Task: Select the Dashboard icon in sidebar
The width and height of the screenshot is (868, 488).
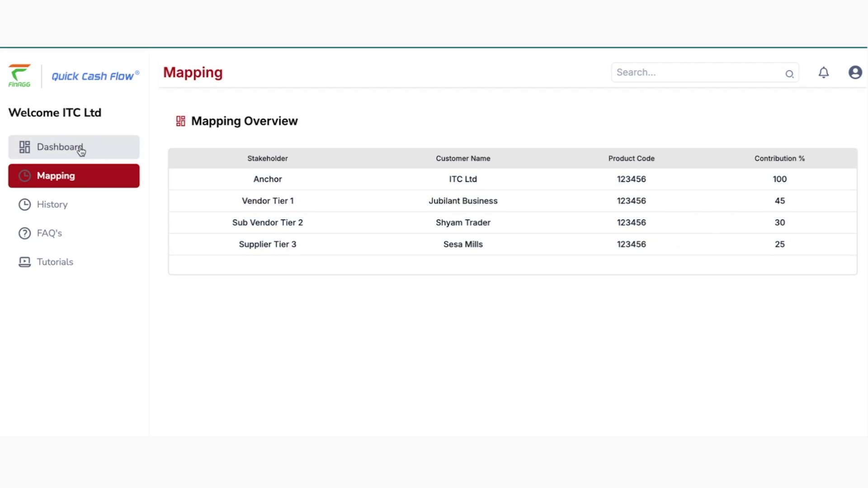Action: (24, 146)
